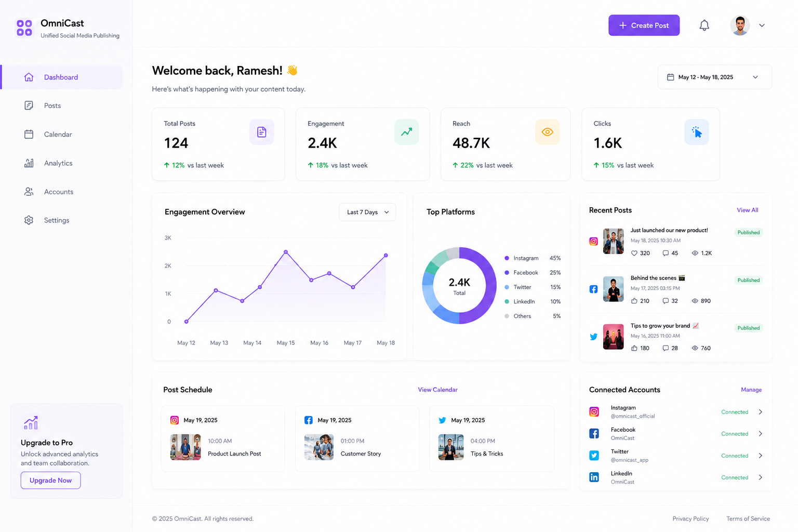Viewport: 798px width, 532px height.
Task: Expand the Facebook connected account chevron
Action: click(x=760, y=434)
